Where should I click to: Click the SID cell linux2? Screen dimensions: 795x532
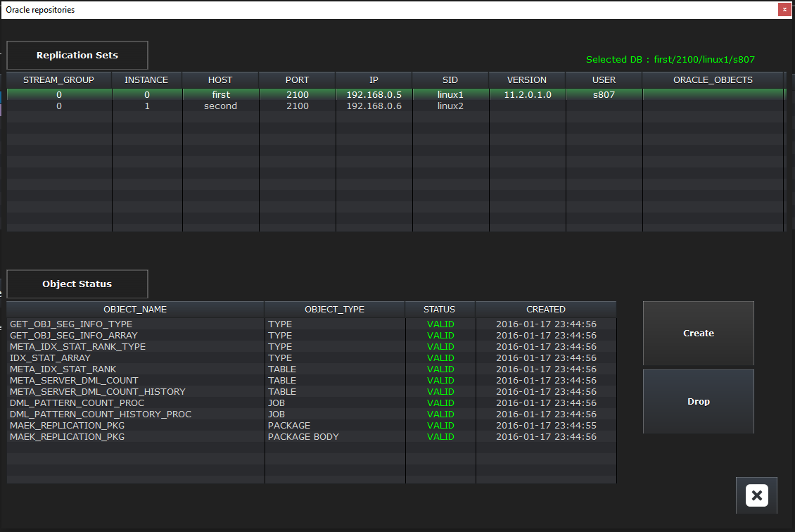click(450, 106)
